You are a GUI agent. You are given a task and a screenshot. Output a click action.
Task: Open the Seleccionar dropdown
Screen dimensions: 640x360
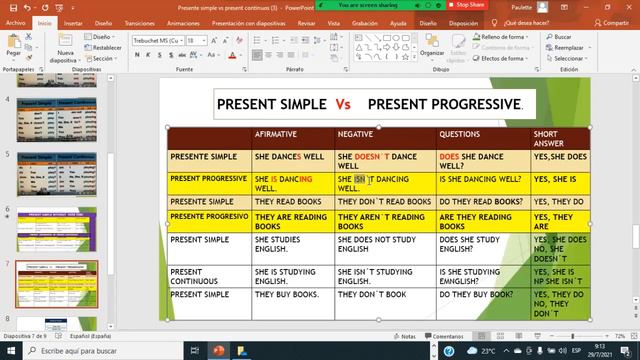(x=567, y=58)
